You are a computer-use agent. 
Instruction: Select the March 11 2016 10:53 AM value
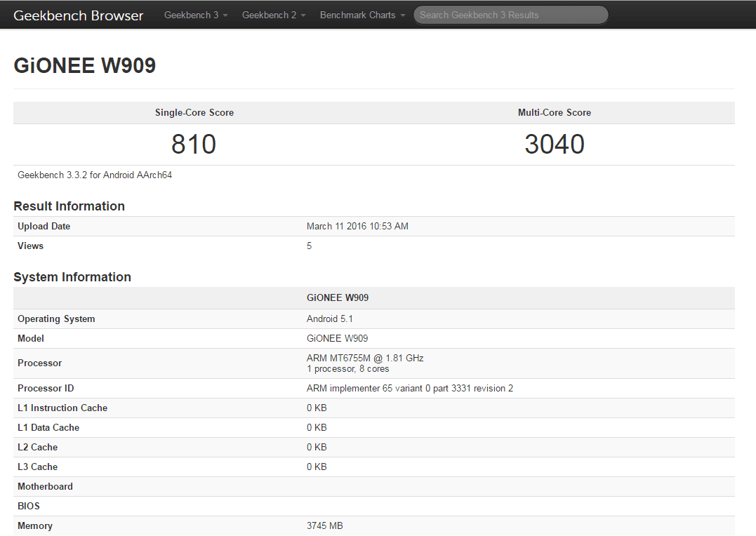(x=357, y=226)
